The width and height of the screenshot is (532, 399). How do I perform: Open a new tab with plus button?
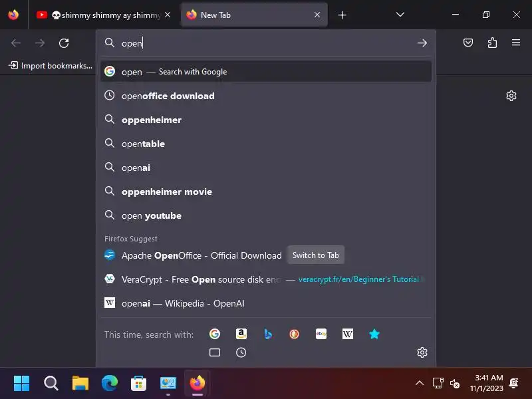[x=342, y=15]
